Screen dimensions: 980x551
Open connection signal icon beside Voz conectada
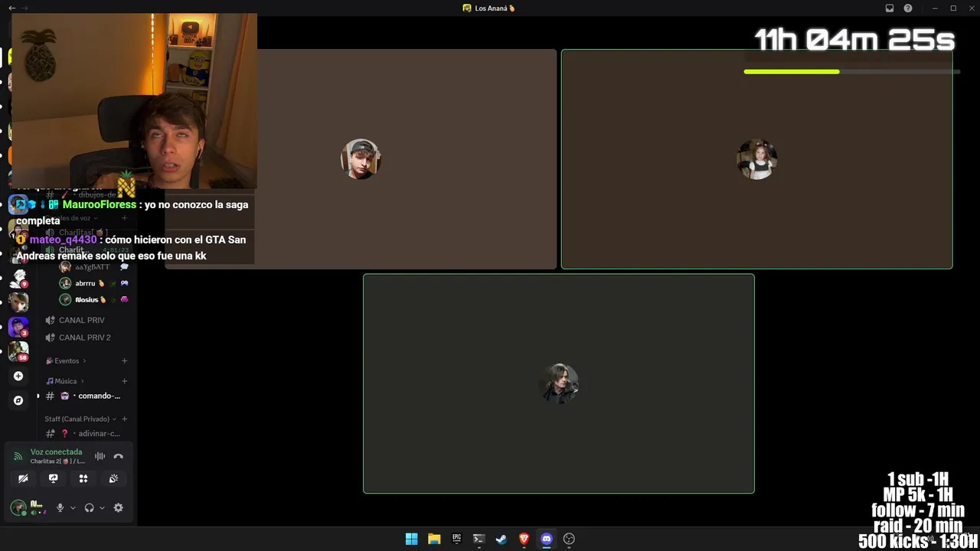pyautogui.click(x=18, y=456)
